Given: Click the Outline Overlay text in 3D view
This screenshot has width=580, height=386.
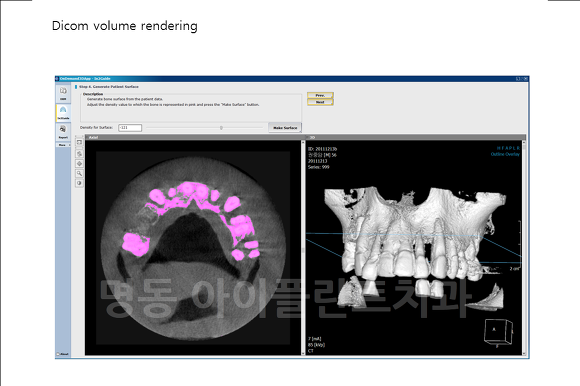Looking at the screenshot, I should tap(505, 154).
